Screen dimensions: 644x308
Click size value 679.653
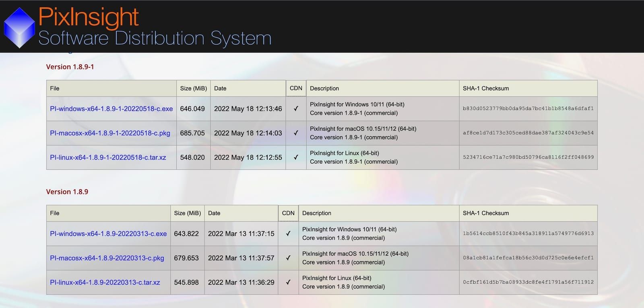click(186, 258)
